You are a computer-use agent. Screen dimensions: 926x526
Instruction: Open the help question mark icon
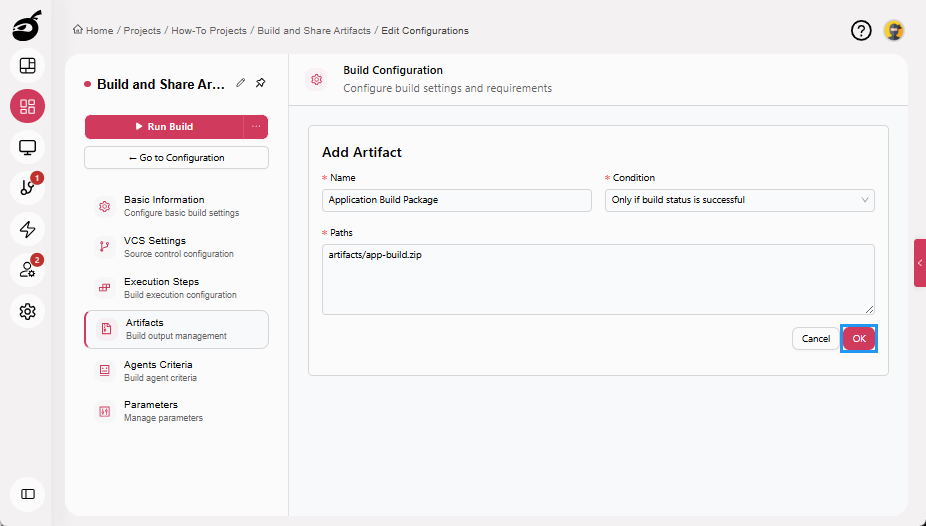(x=861, y=31)
